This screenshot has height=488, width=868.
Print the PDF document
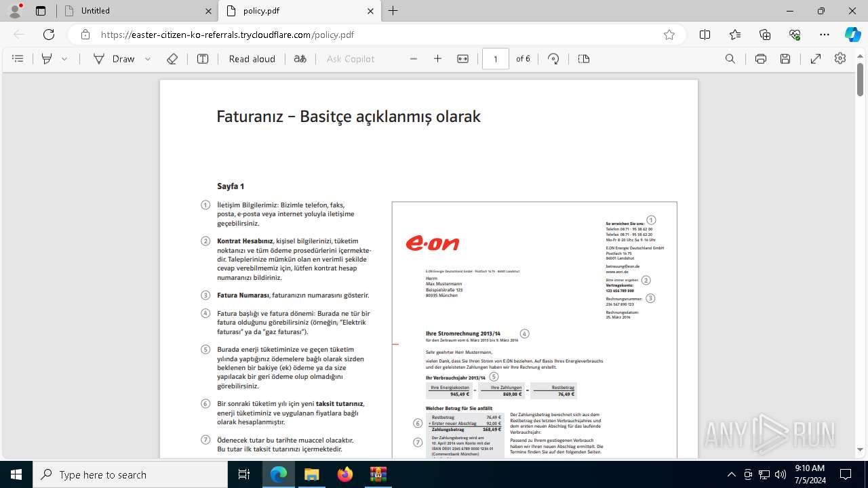761,59
